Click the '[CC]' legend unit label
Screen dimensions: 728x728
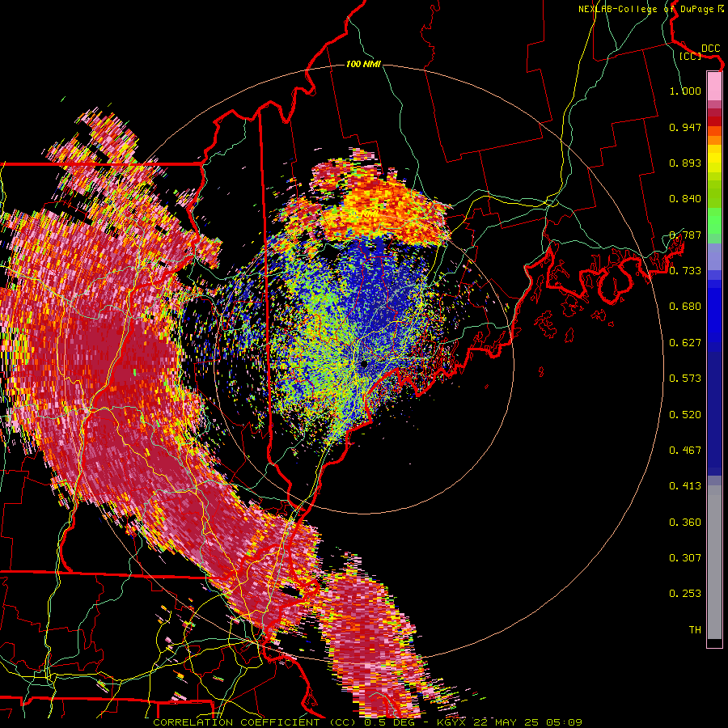point(690,56)
